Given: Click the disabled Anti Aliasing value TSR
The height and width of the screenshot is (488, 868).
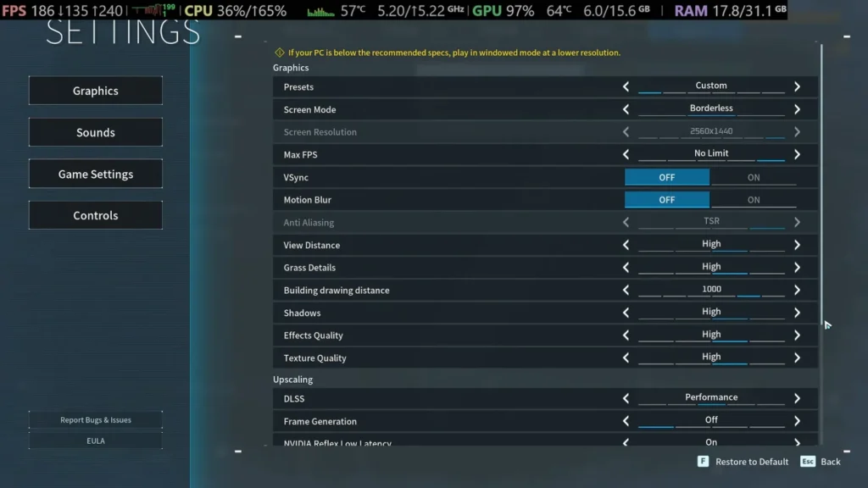Looking at the screenshot, I should coord(711,221).
